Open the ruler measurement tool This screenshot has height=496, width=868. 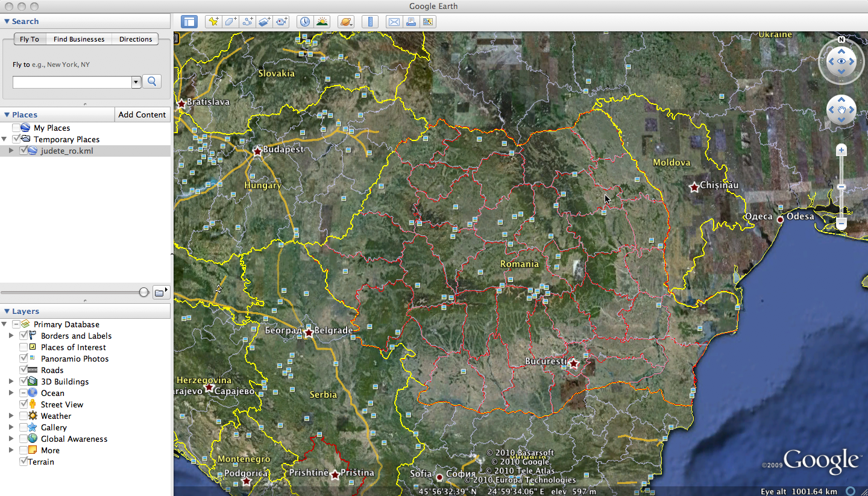(x=370, y=22)
